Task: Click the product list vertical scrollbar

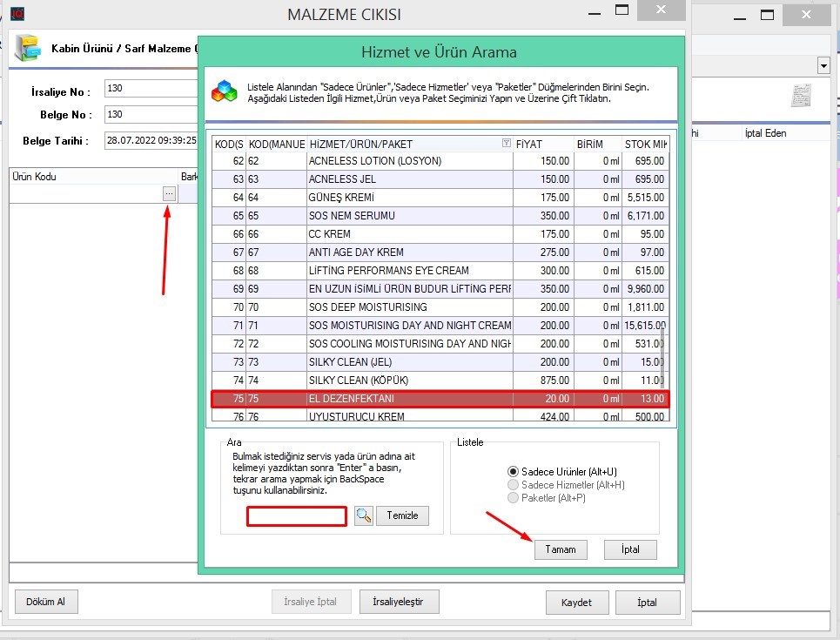Action: (x=662, y=357)
